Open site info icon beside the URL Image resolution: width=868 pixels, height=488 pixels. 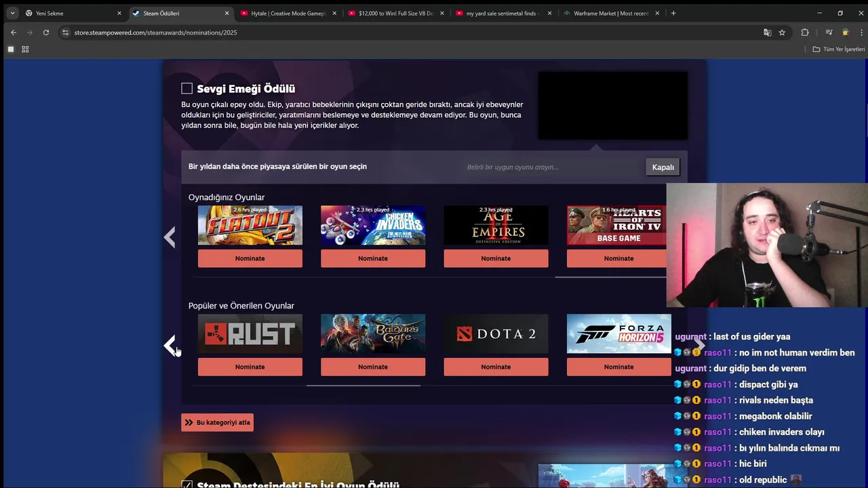65,32
